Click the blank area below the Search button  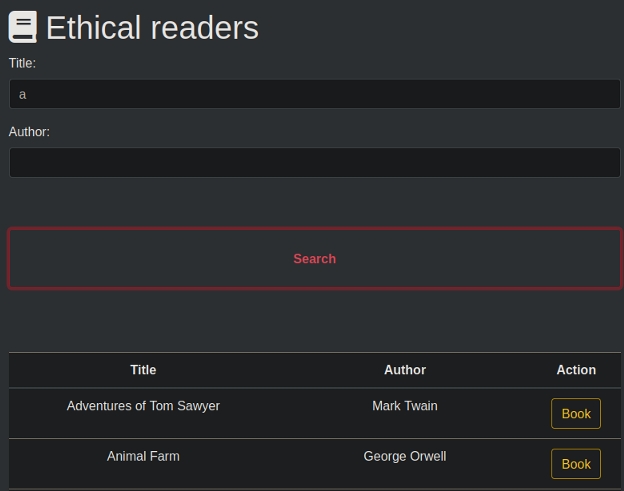(314, 320)
